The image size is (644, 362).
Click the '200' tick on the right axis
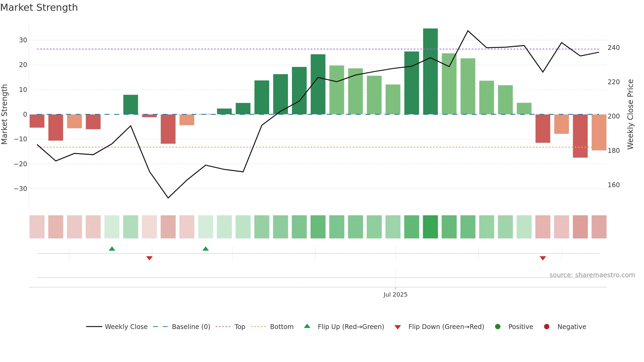pyautogui.click(x=614, y=116)
